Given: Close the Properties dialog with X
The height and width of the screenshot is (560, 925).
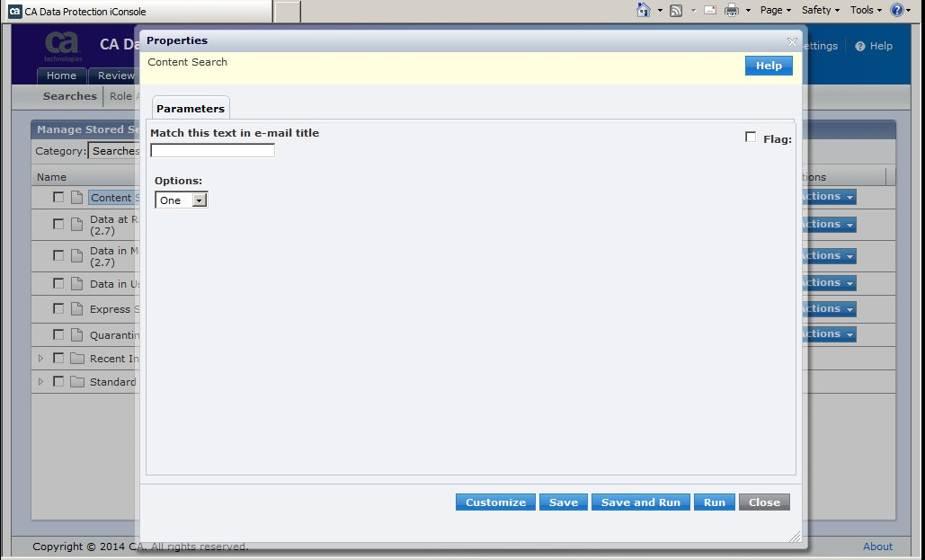Looking at the screenshot, I should click(x=792, y=42).
